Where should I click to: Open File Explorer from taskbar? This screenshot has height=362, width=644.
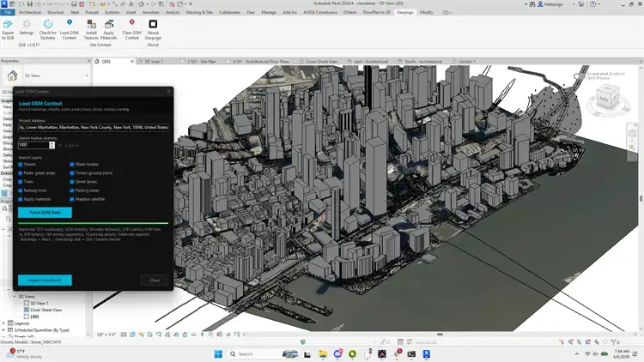pos(323,353)
